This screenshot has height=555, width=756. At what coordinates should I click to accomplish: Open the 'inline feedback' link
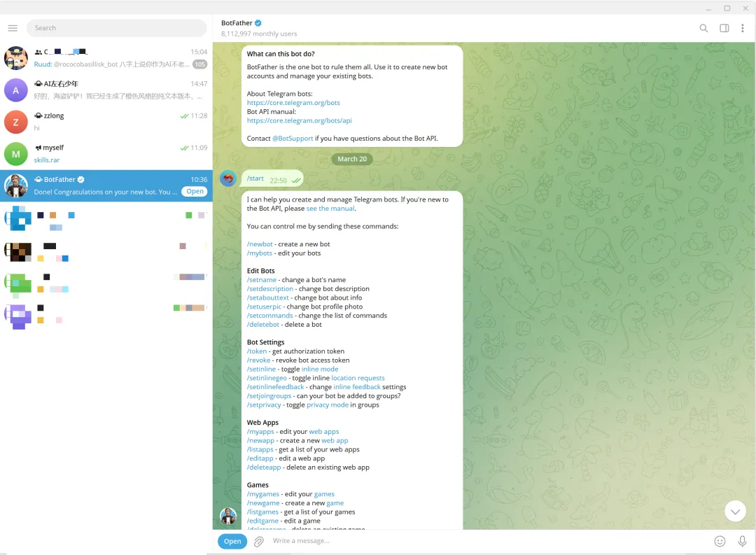357,387
